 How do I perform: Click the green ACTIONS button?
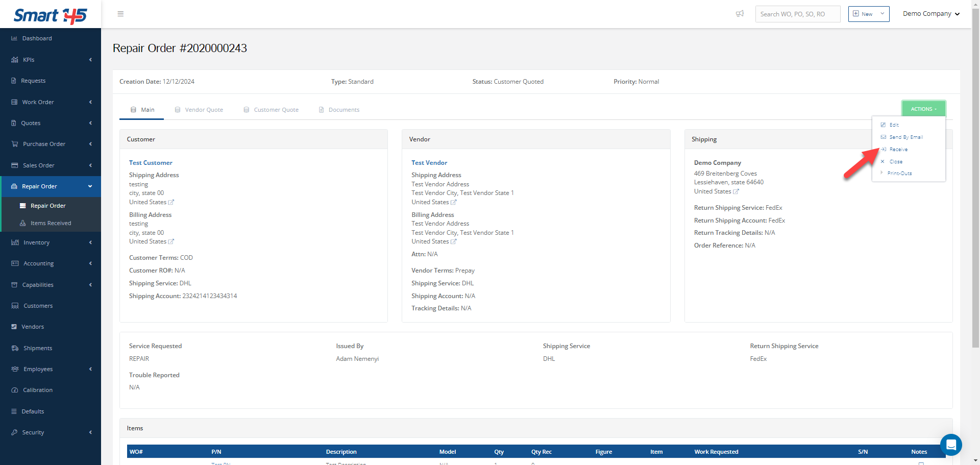tap(923, 109)
